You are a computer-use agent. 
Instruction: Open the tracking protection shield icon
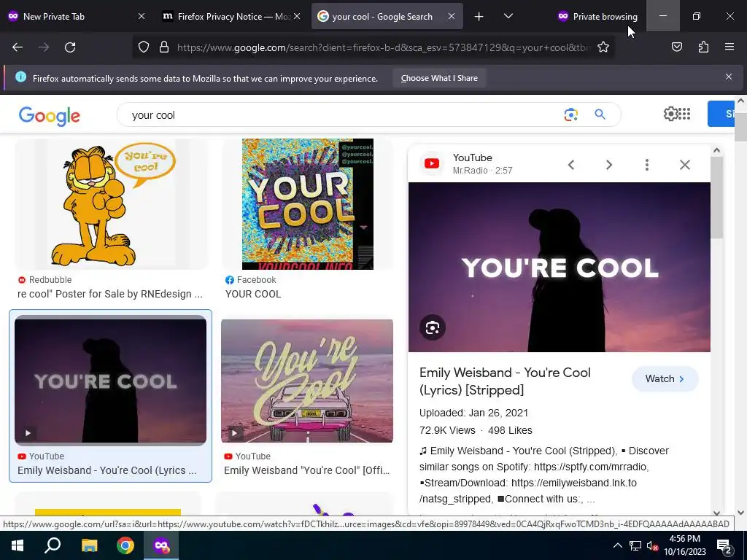[x=144, y=47]
